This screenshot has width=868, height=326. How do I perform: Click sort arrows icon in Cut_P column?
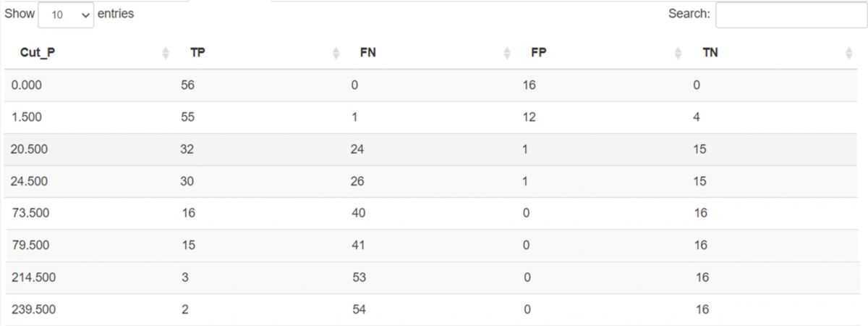(x=166, y=53)
